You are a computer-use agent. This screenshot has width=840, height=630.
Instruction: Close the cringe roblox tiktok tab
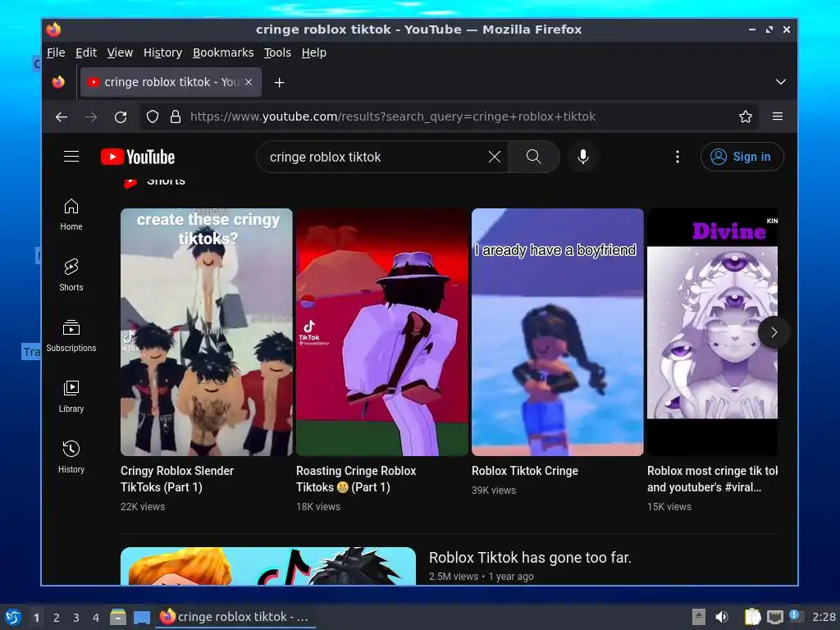tap(249, 83)
